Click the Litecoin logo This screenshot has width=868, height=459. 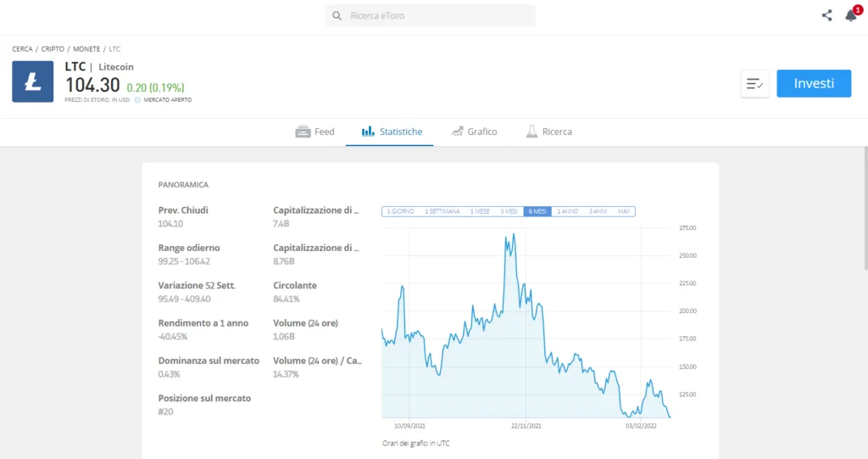click(x=33, y=81)
